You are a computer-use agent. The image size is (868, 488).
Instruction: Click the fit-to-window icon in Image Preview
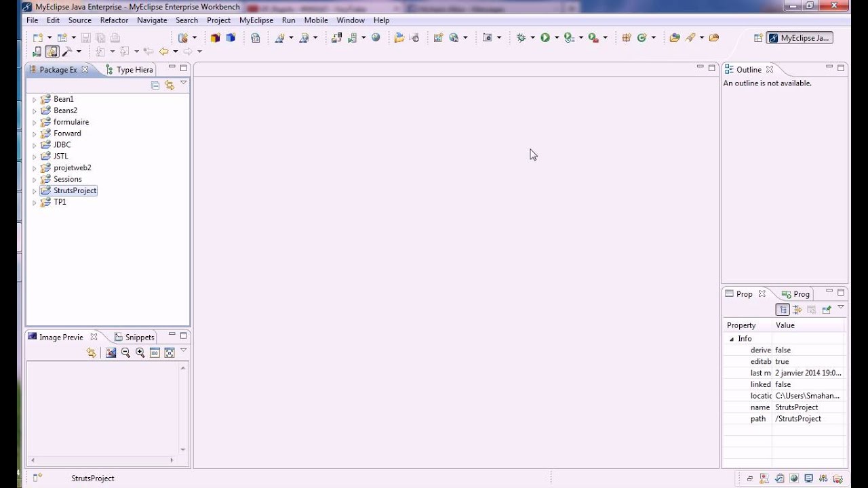(170, 352)
